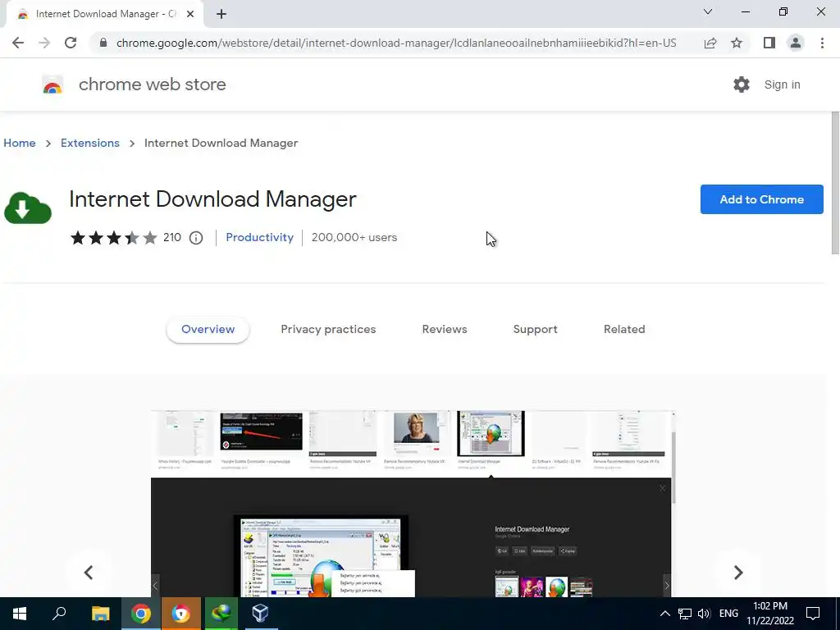Toggle the Chrome side panel
Screen dimensions: 840x630
pos(769,43)
